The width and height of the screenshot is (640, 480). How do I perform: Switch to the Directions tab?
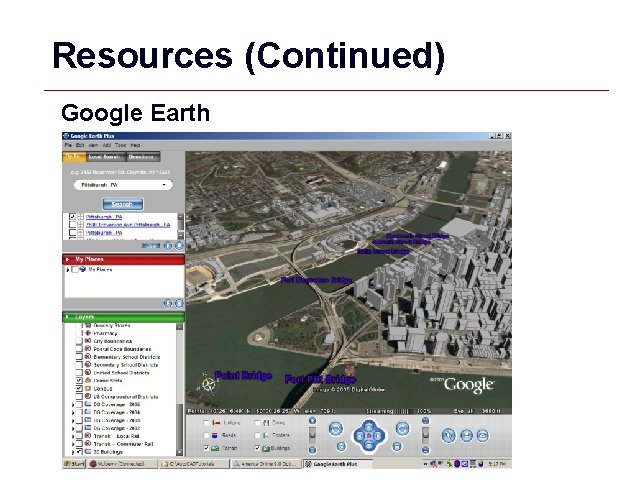point(141,157)
